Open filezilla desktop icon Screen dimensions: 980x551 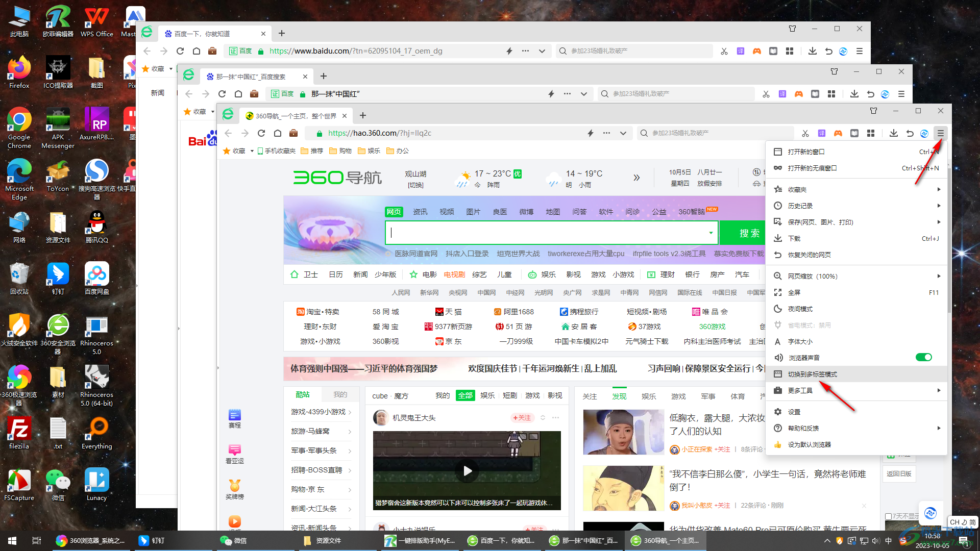(19, 433)
